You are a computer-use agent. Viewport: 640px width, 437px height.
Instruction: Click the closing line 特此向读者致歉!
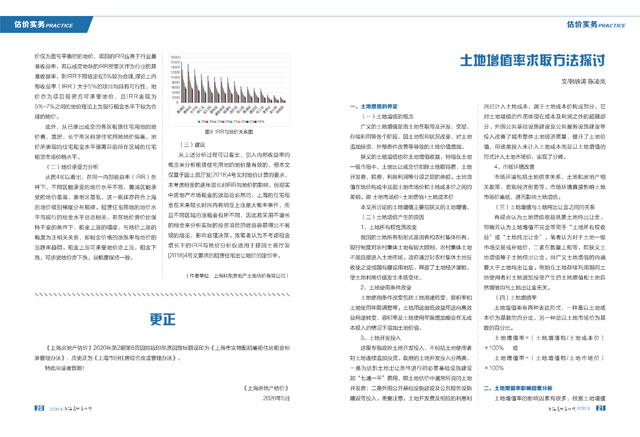pyautogui.click(x=64, y=368)
